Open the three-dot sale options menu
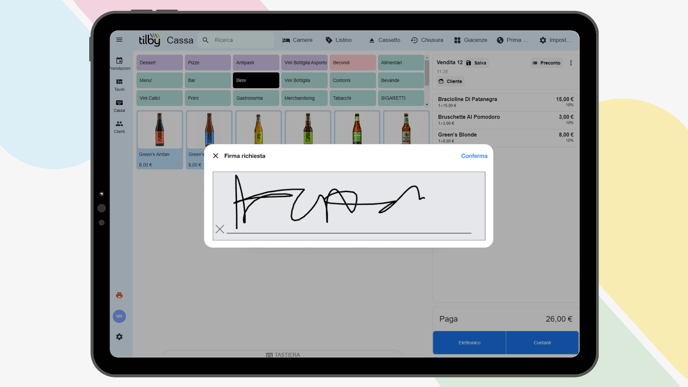The image size is (688, 387). (x=571, y=63)
